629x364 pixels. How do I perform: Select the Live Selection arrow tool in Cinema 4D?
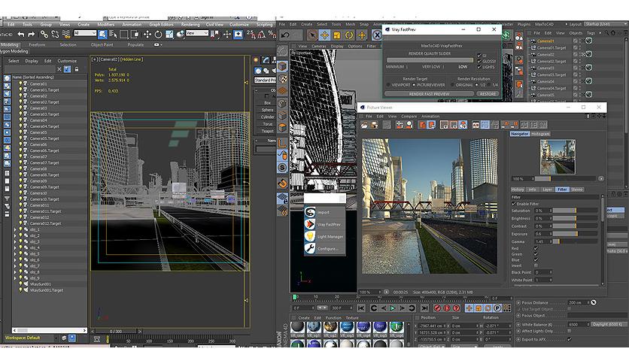(311, 35)
